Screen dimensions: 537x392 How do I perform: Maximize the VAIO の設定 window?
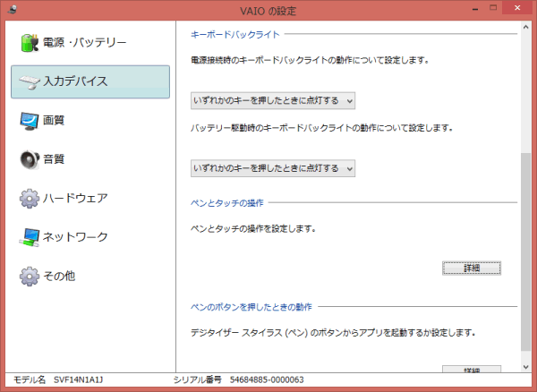(x=493, y=9)
